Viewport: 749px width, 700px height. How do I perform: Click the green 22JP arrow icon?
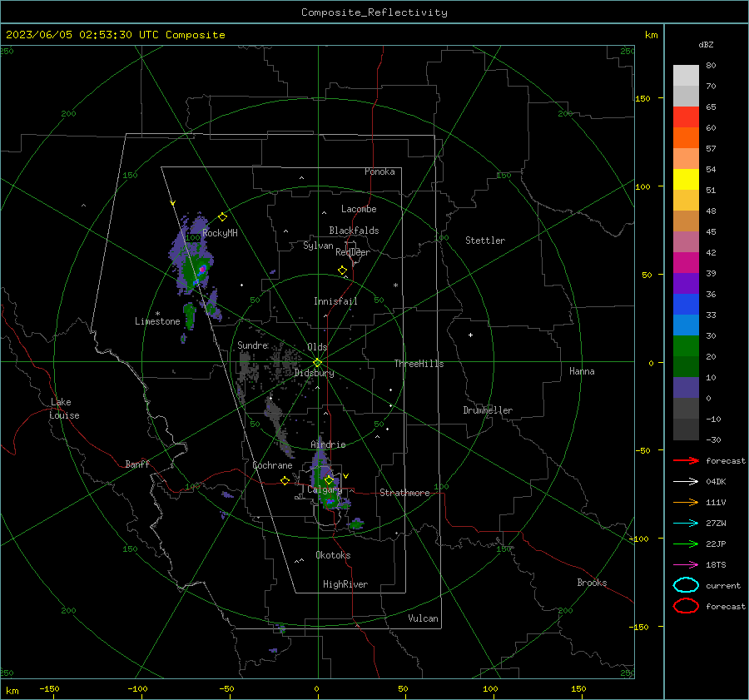click(x=686, y=544)
